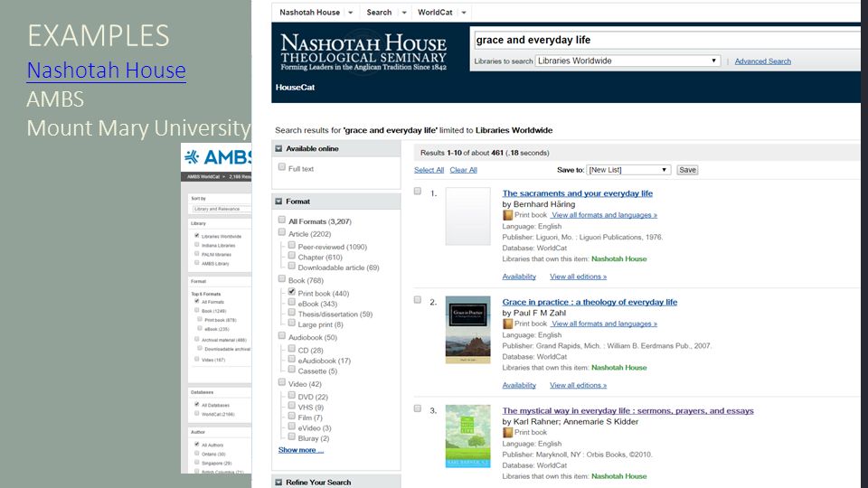Click the Karl Rahner book cover thumbnail
This screenshot has height=488, width=868.
click(x=467, y=436)
